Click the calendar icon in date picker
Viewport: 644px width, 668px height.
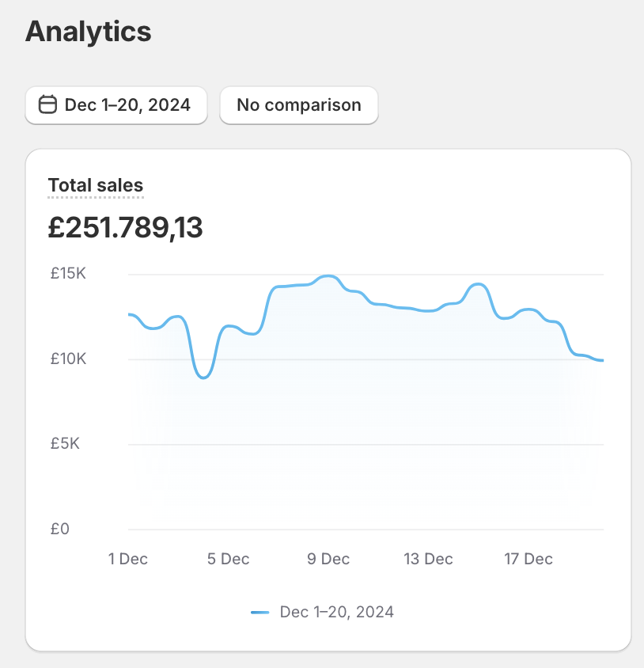(47, 104)
